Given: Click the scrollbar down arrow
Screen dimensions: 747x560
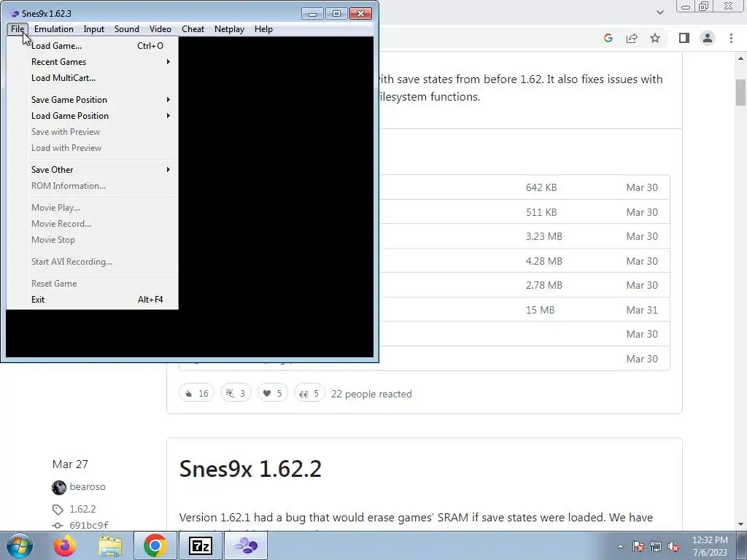Looking at the screenshot, I should click(x=740, y=525).
